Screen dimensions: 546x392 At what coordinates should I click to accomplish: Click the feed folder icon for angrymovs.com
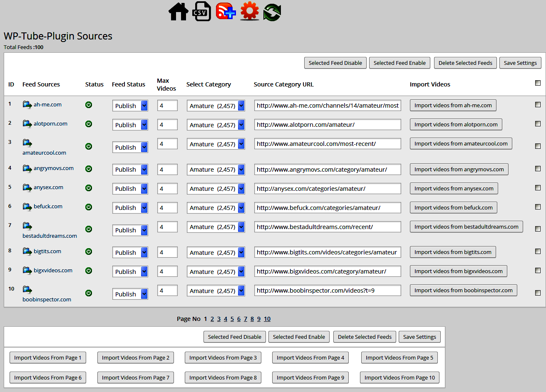[27, 168]
